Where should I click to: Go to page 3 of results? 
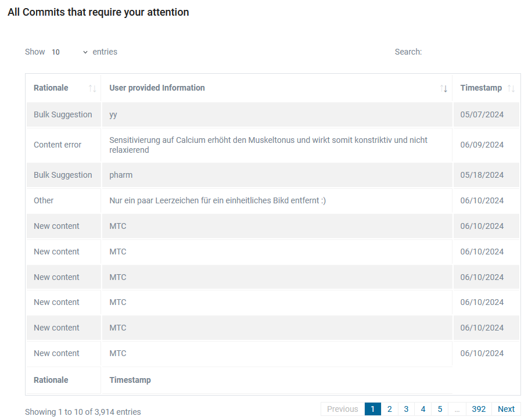click(406, 409)
